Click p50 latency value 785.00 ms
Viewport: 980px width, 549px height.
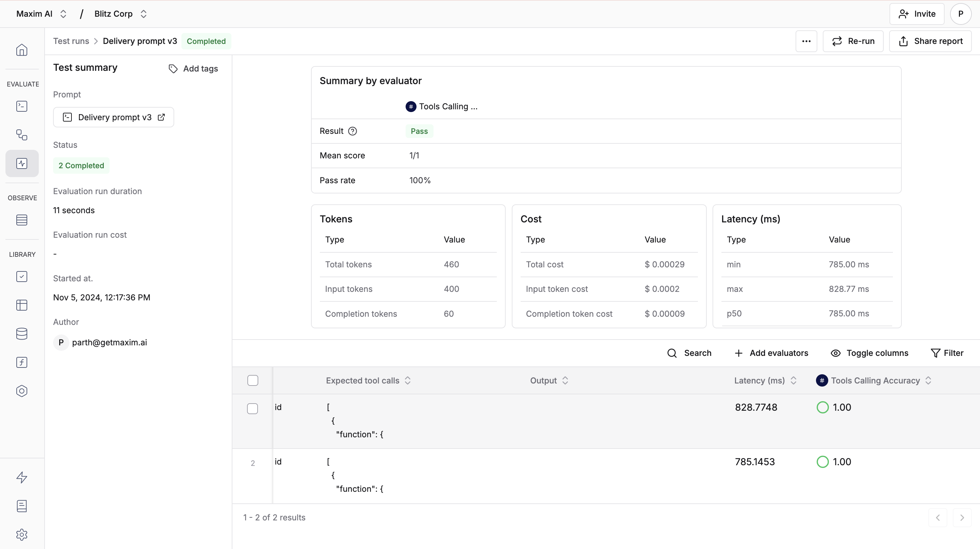point(849,313)
